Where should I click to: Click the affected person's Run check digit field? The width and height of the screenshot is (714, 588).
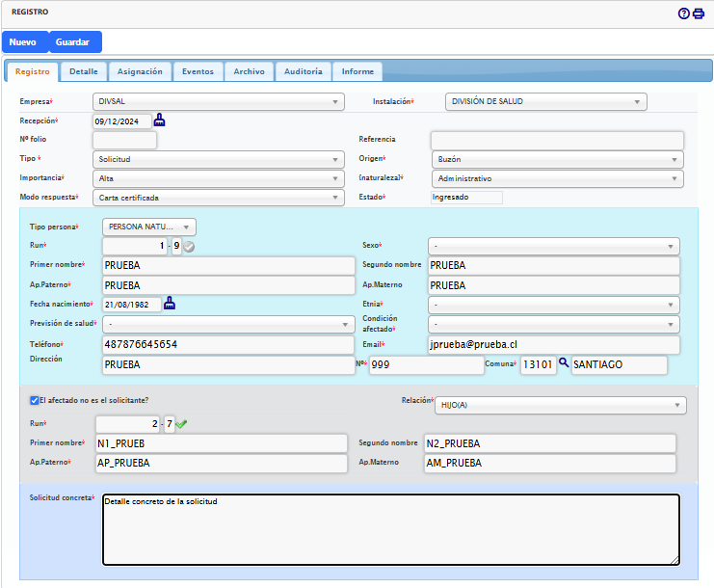pos(170,424)
